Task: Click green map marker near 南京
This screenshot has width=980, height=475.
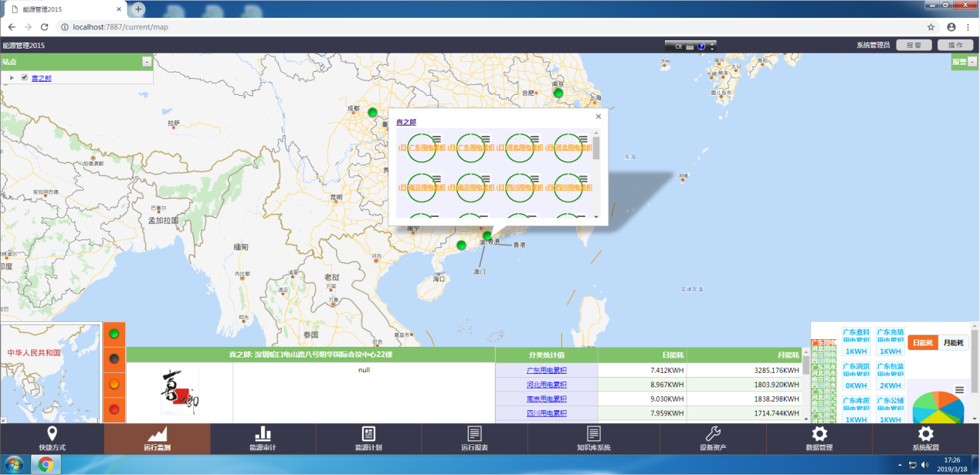Action: [x=558, y=93]
